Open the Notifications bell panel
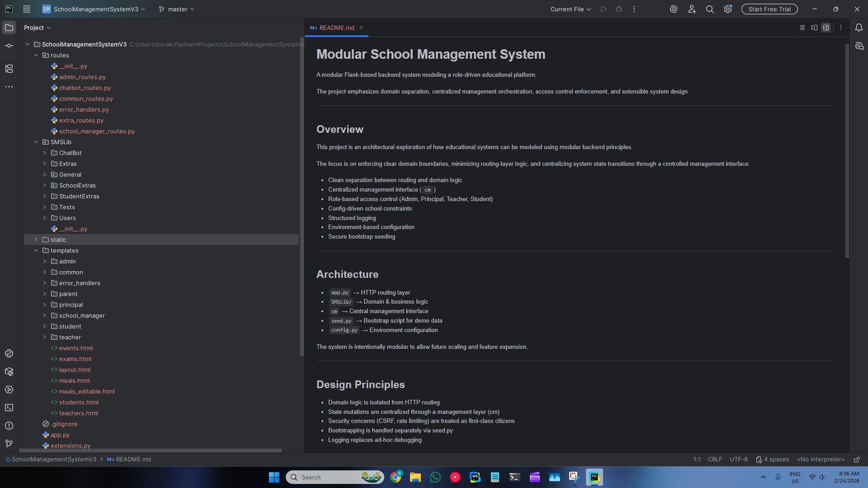 859,28
